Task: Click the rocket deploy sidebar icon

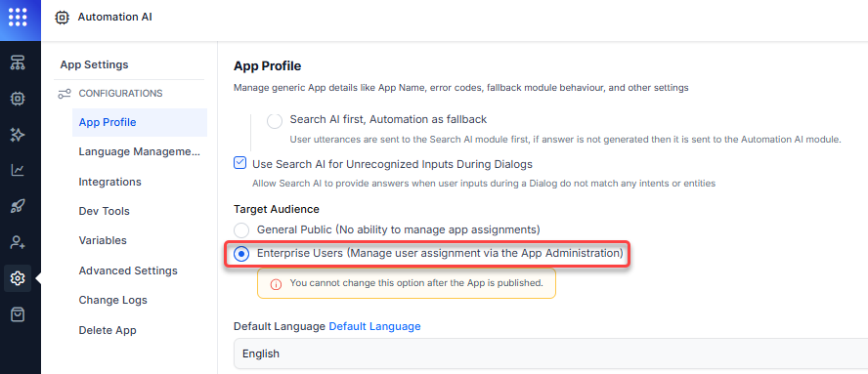Action: click(x=18, y=206)
